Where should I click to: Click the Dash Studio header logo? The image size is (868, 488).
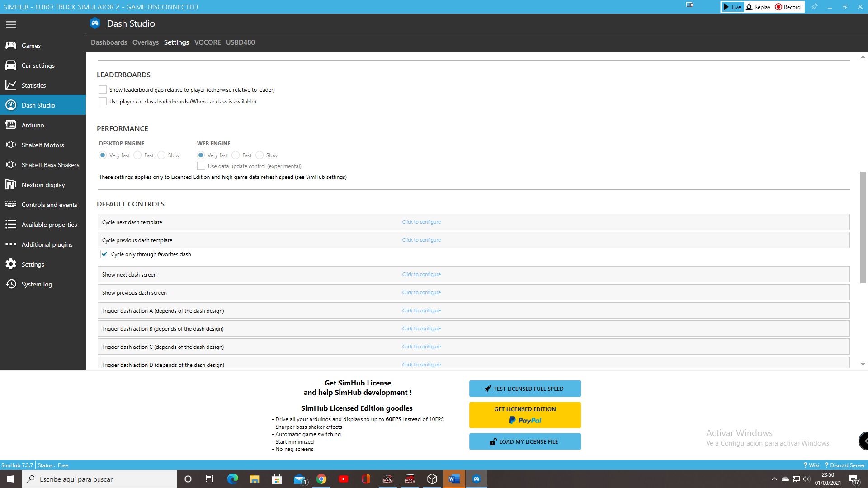[95, 23]
